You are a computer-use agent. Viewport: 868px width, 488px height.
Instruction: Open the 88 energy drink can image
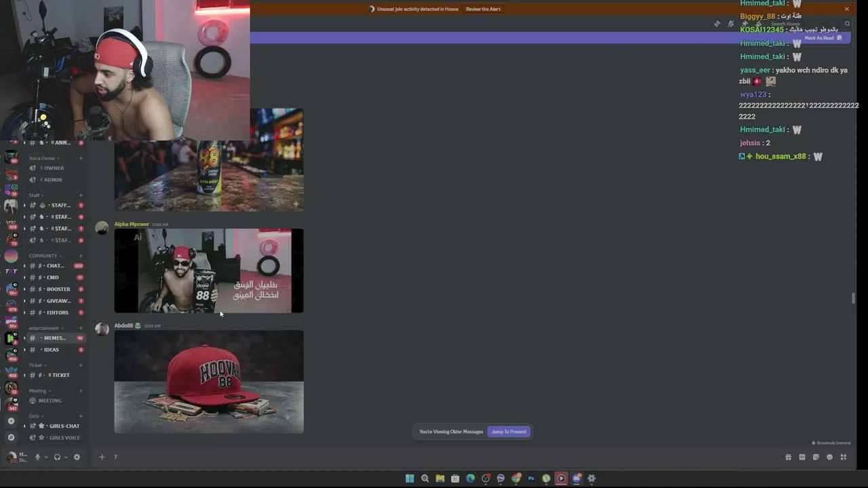[209, 159]
